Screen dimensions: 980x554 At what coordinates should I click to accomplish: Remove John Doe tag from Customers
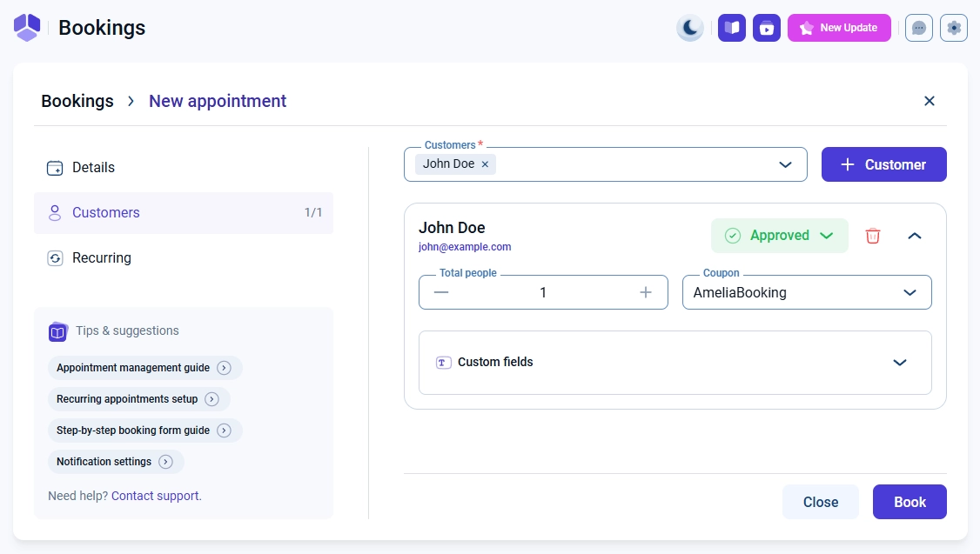coord(485,164)
